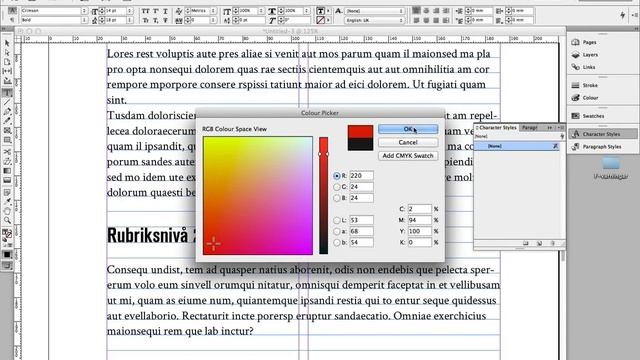
Task: Select the G radio button
Action: (337, 187)
